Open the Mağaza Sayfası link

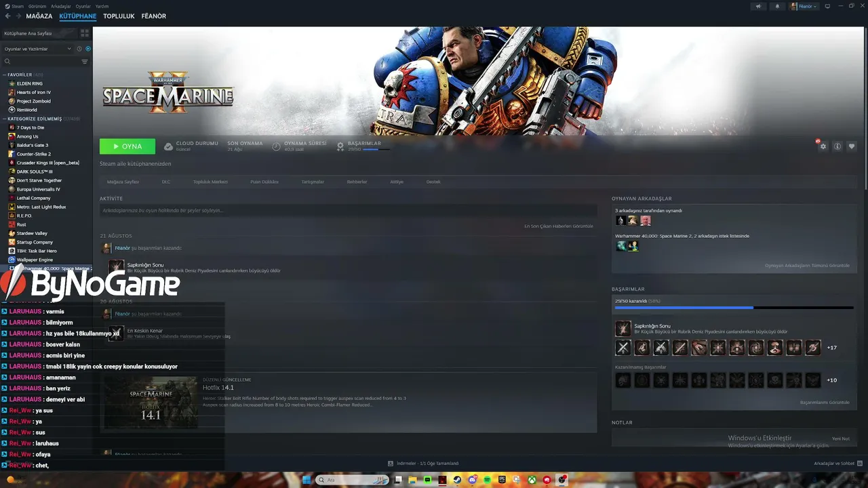point(123,182)
